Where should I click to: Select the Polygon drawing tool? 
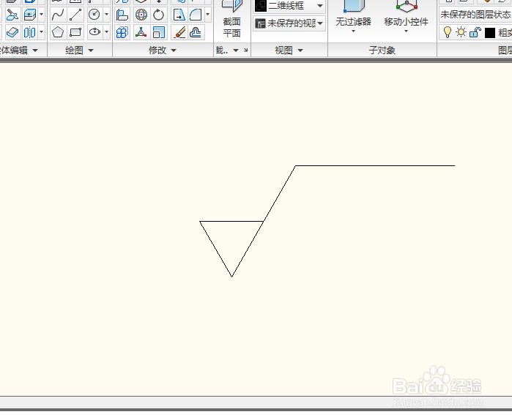(x=58, y=32)
